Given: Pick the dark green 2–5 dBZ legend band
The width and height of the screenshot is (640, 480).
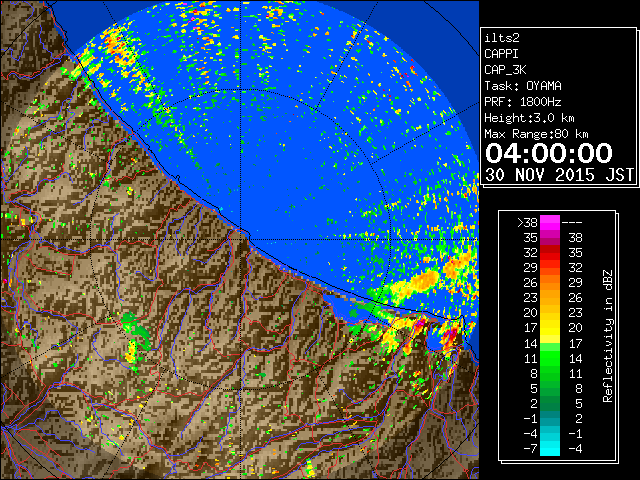Looking at the screenshot, I should click(550, 403).
